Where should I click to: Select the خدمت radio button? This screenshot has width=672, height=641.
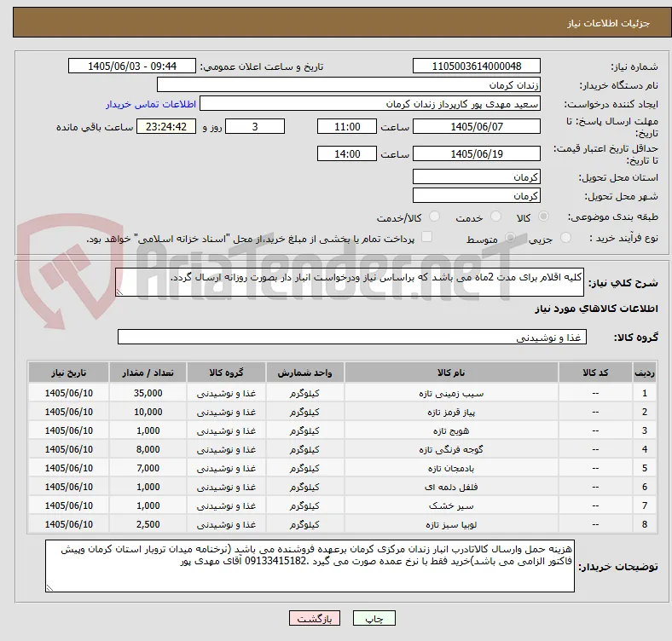pos(495,217)
